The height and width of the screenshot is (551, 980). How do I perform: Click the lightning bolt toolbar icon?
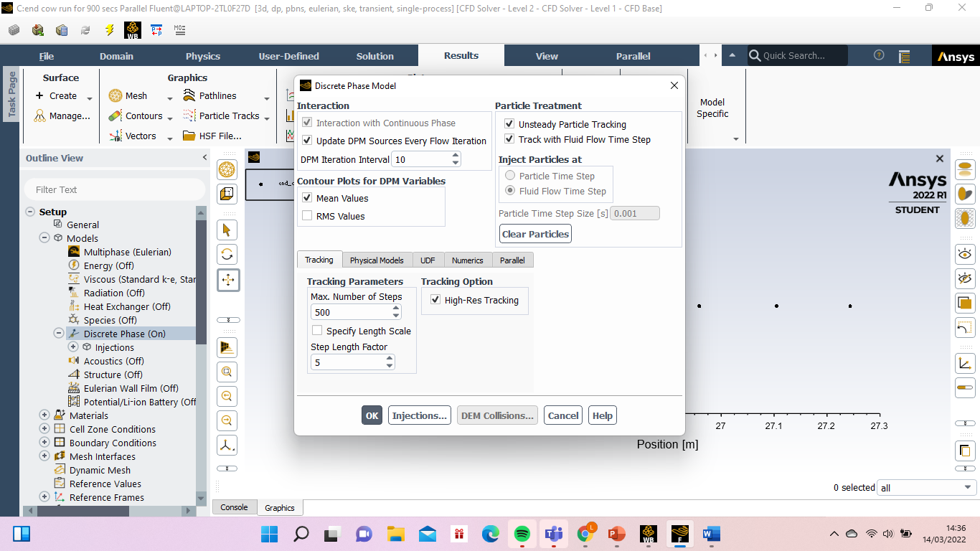(x=109, y=30)
